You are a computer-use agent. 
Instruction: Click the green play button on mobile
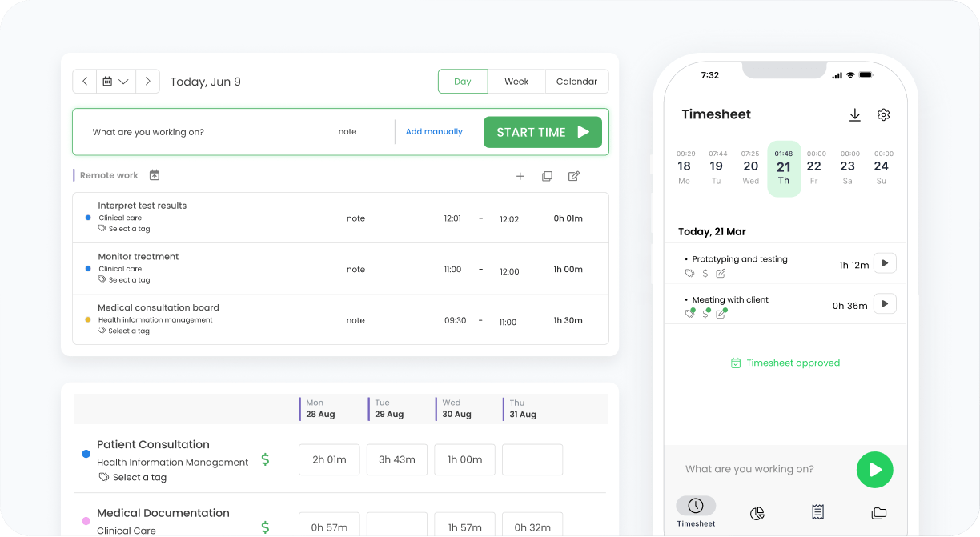[874, 470]
